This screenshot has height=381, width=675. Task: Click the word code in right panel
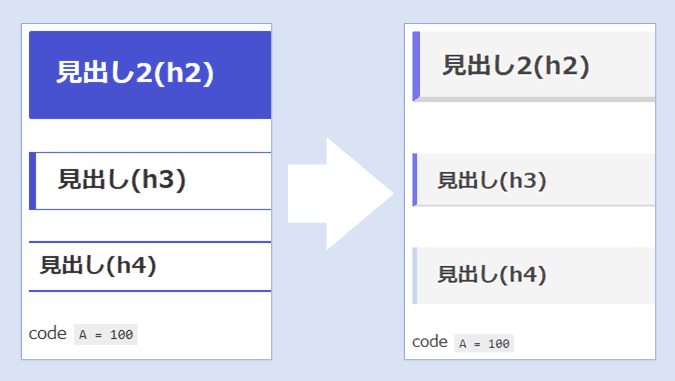tap(430, 342)
